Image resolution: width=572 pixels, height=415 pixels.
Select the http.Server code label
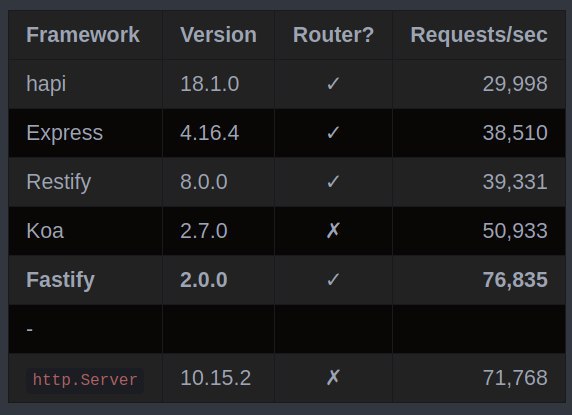coord(85,380)
